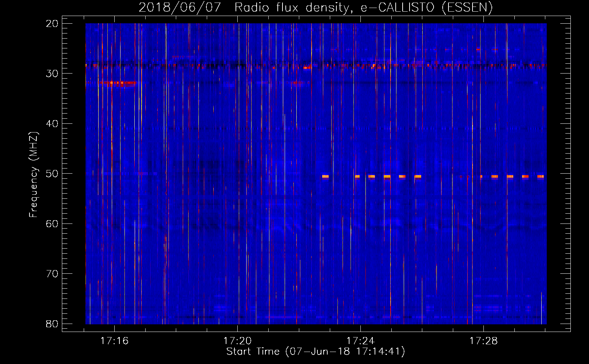Click the '80' frequency tick label
This screenshot has height=364, width=589.
coord(52,324)
